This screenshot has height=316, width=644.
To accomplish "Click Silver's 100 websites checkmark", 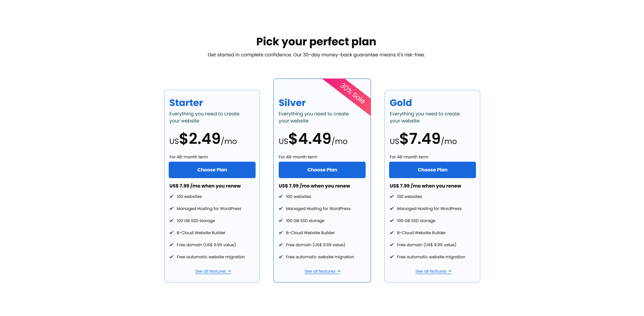I will (x=281, y=197).
